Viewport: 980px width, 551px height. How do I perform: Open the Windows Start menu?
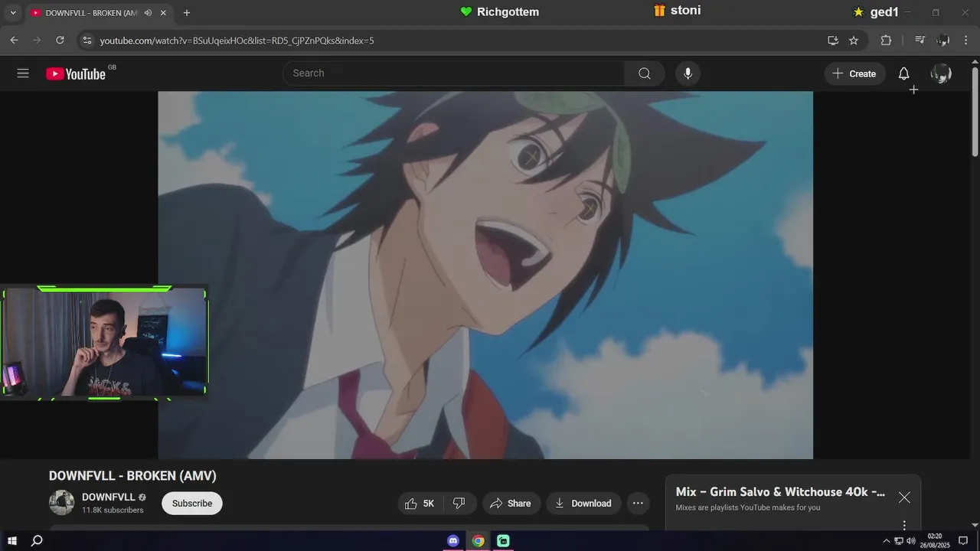[x=12, y=540]
